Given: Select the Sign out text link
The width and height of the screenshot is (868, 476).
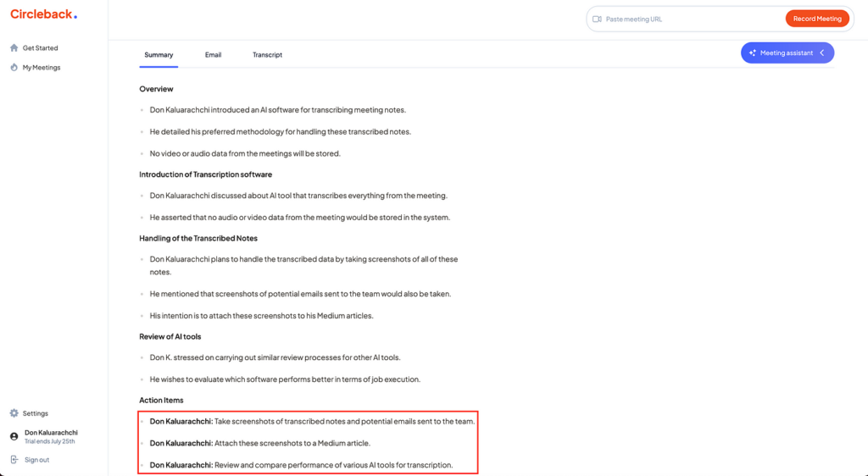Looking at the screenshot, I should click(37, 460).
